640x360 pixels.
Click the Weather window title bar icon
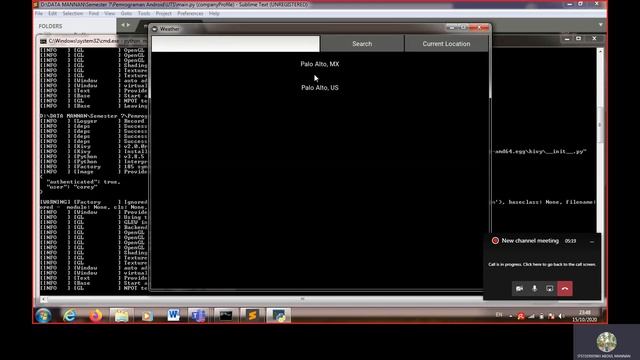(x=155, y=29)
